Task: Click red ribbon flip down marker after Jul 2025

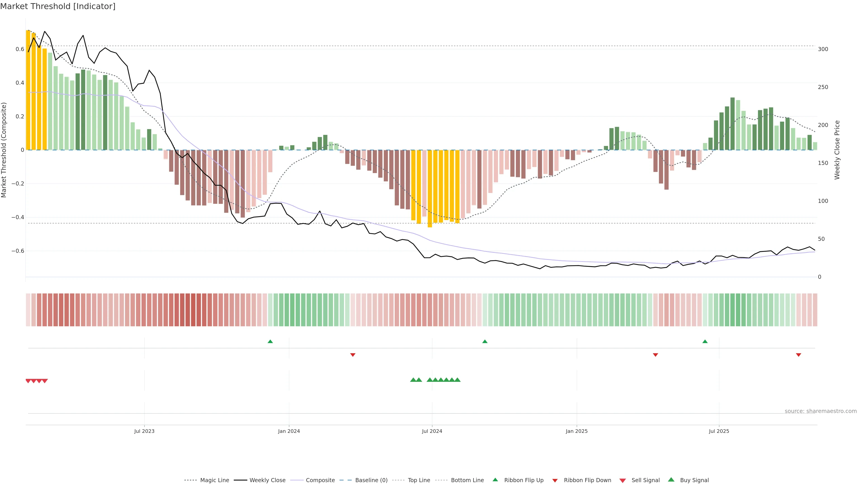Action: point(799,355)
